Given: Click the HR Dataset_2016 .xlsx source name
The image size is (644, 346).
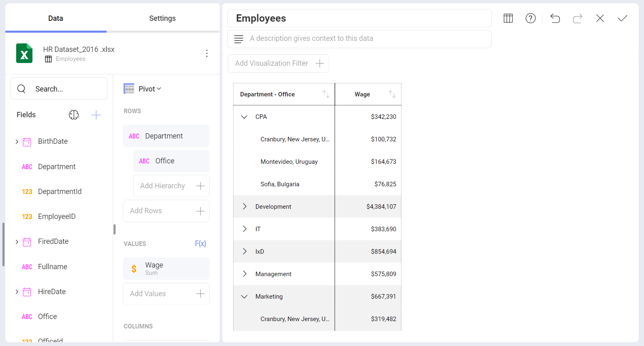Looking at the screenshot, I should (79, 49).
